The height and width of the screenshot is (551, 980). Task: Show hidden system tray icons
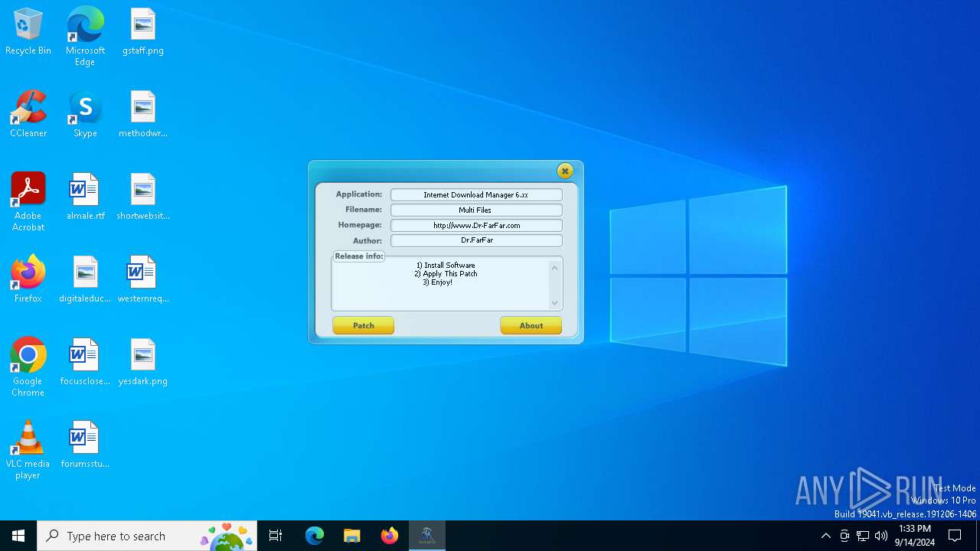[x=825, y=536]
